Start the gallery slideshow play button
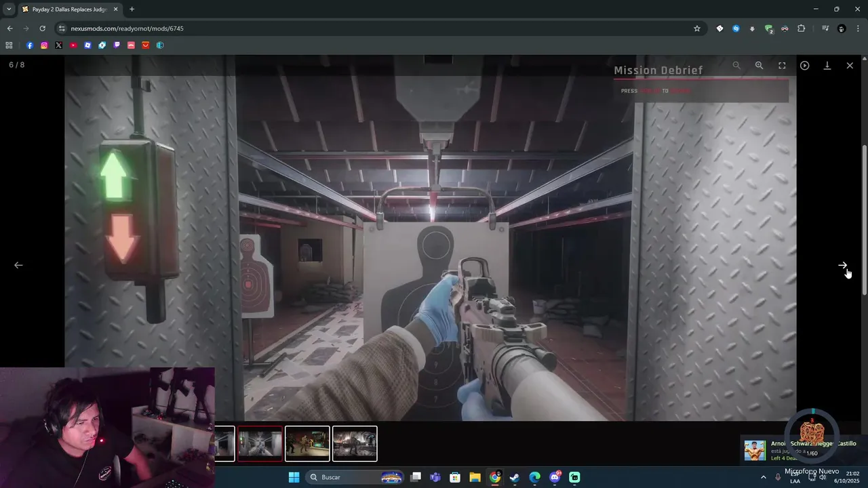 pos(804,65)
